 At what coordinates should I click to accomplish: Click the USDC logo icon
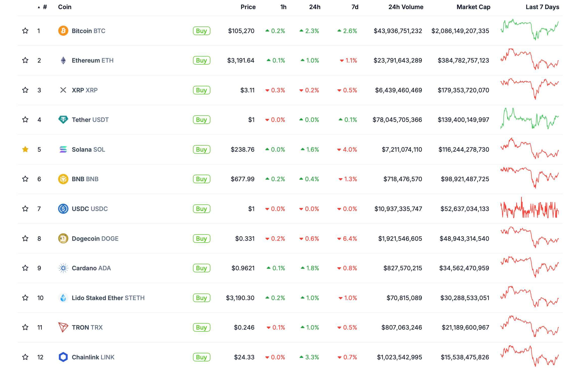tap(63, 209)
